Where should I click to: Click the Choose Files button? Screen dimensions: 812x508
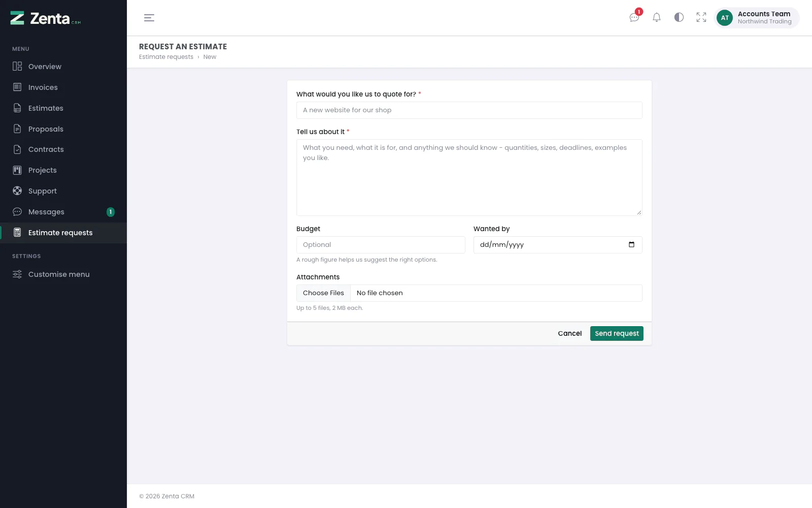point(323,293)
